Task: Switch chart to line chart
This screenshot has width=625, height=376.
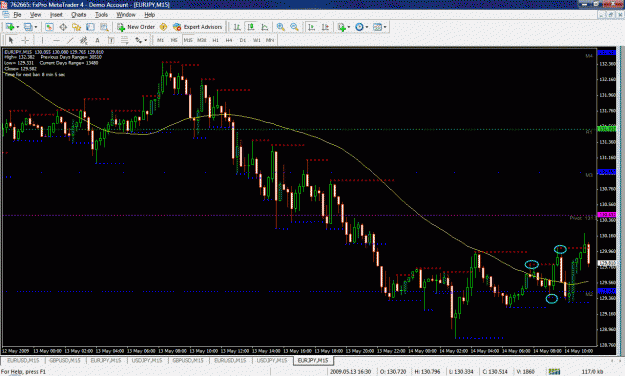Action: (264, 27)
